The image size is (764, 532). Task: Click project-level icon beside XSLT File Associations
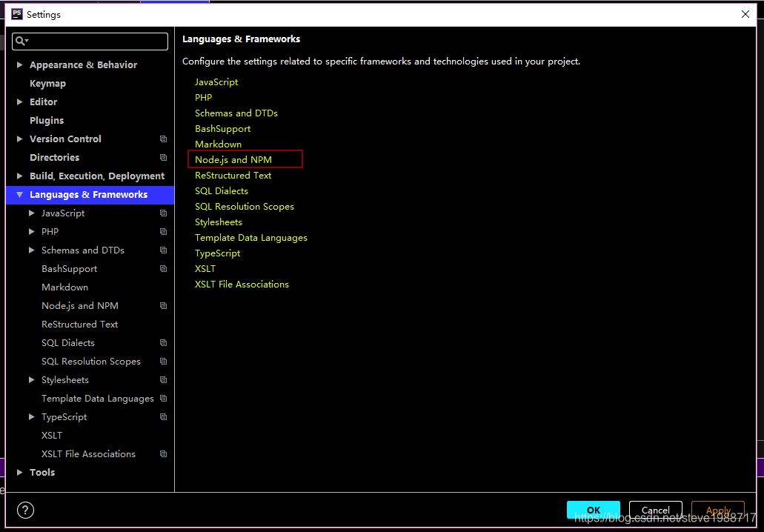pyautogui.click(x=163, y=454)
